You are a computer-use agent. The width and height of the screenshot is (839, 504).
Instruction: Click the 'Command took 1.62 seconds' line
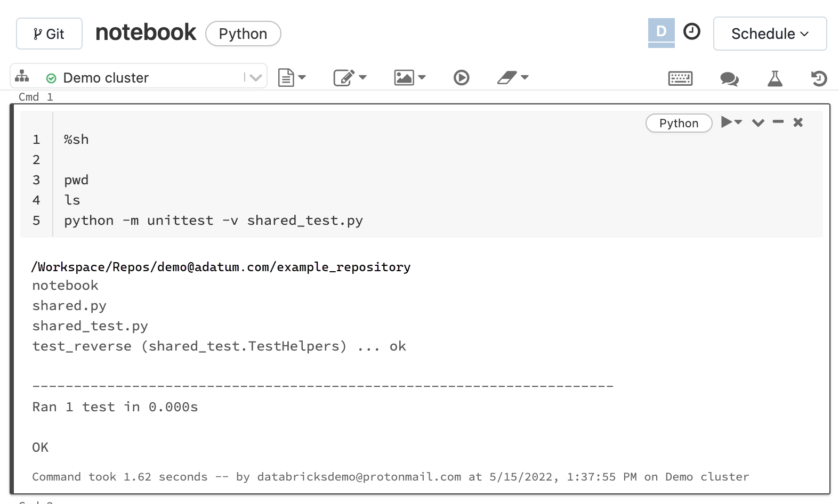click(391, 477)
